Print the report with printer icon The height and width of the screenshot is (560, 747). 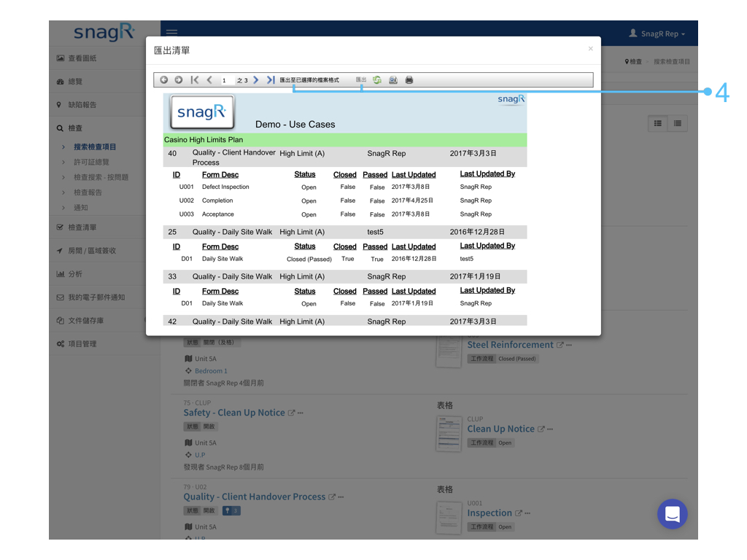click(409, 80)
